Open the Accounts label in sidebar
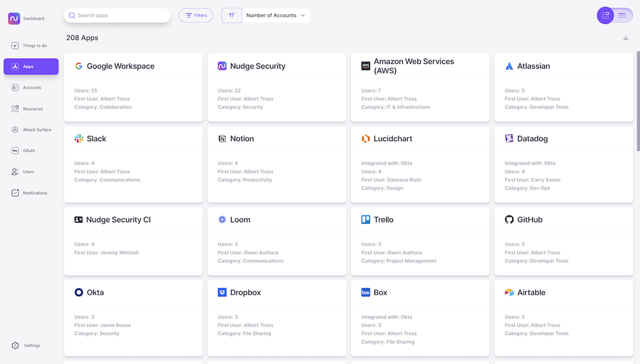 [32, 88]
